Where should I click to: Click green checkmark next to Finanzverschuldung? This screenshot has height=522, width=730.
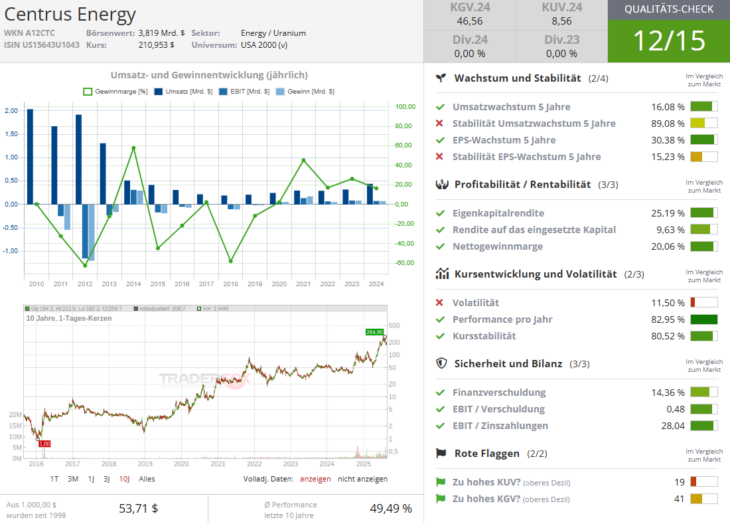pos(440,393)
